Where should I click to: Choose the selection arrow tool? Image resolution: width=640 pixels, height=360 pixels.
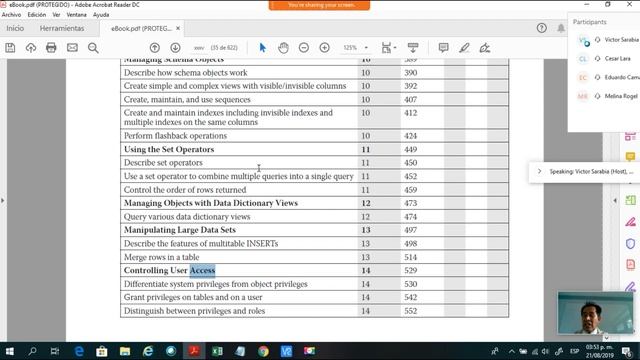(262, 48)
